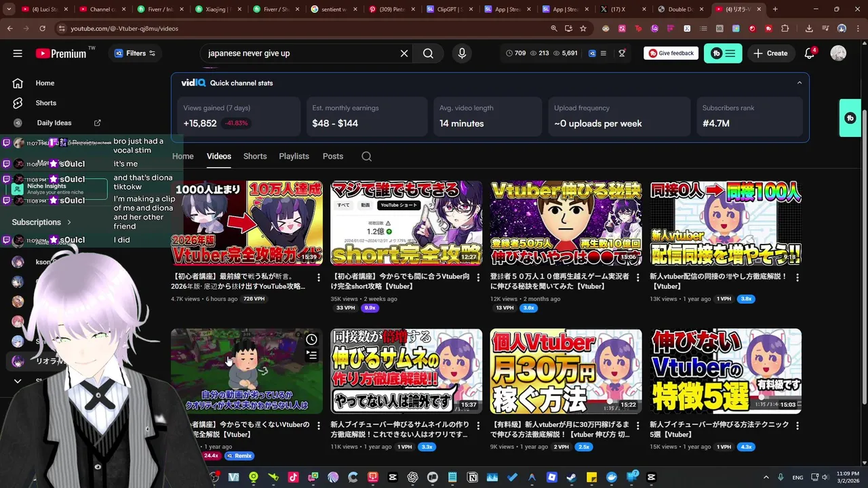The width and height of the screenshot is (868, 488).
Task: Start voice search with microphone icon
Action: [x=462, y=54]
